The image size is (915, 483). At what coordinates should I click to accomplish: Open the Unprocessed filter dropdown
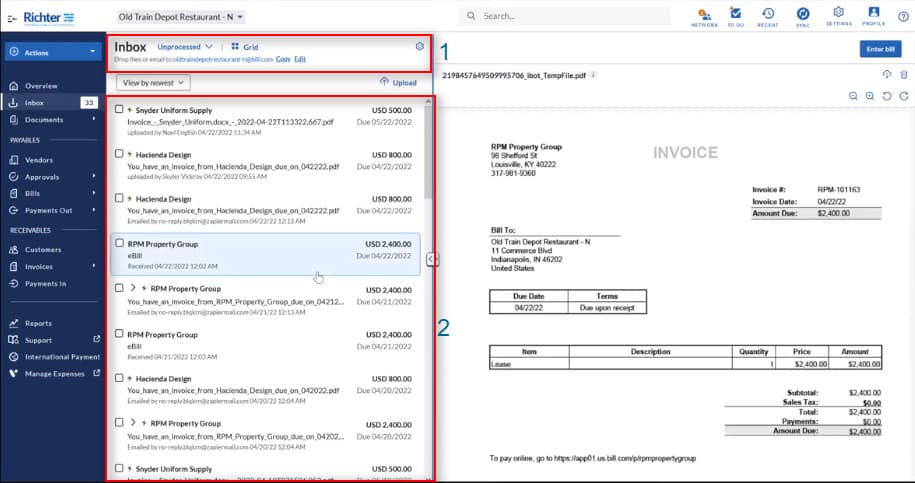coord(185,47)
